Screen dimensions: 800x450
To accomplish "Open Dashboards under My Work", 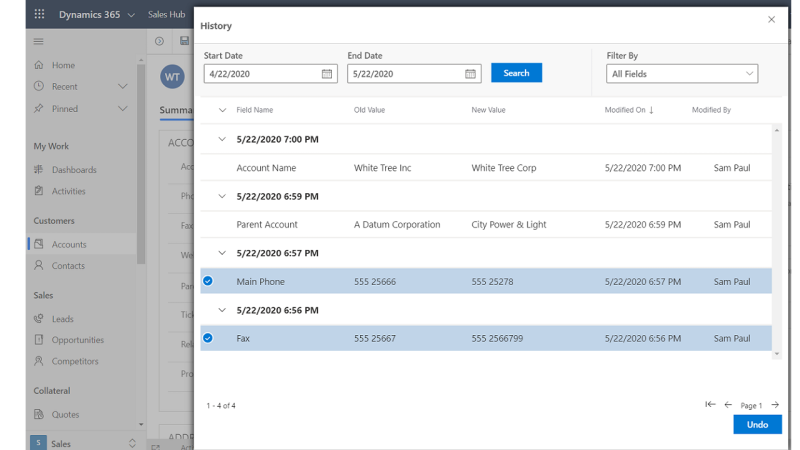I will (74, 170).
